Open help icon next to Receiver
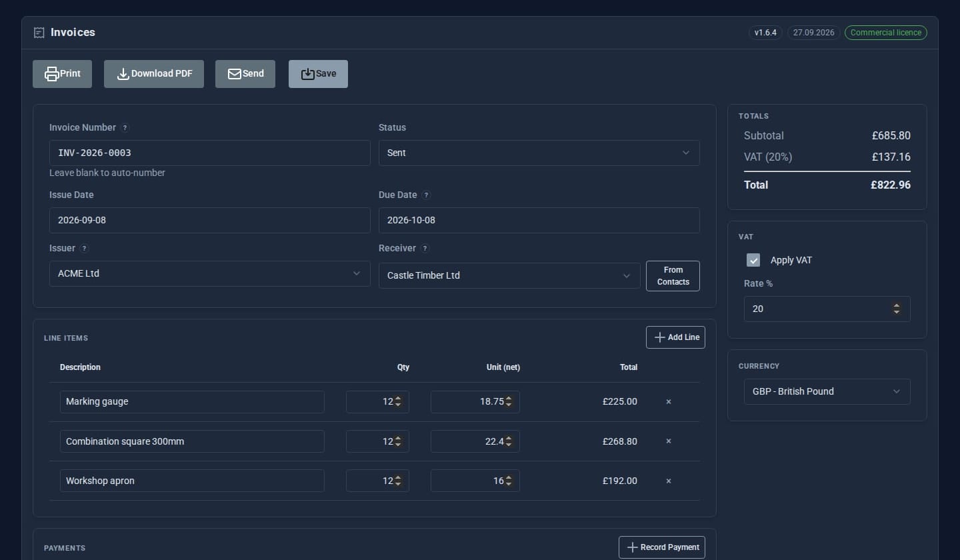 pos(425,249)
